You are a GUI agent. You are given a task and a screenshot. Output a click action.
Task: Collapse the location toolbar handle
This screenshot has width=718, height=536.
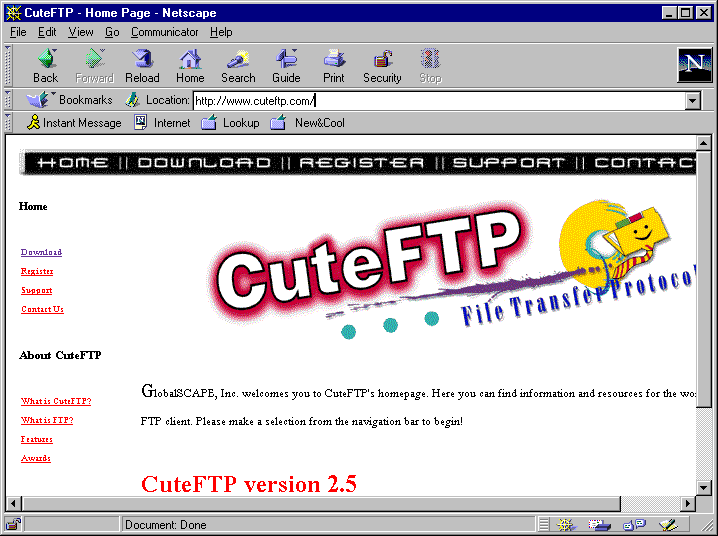point(8,100)
